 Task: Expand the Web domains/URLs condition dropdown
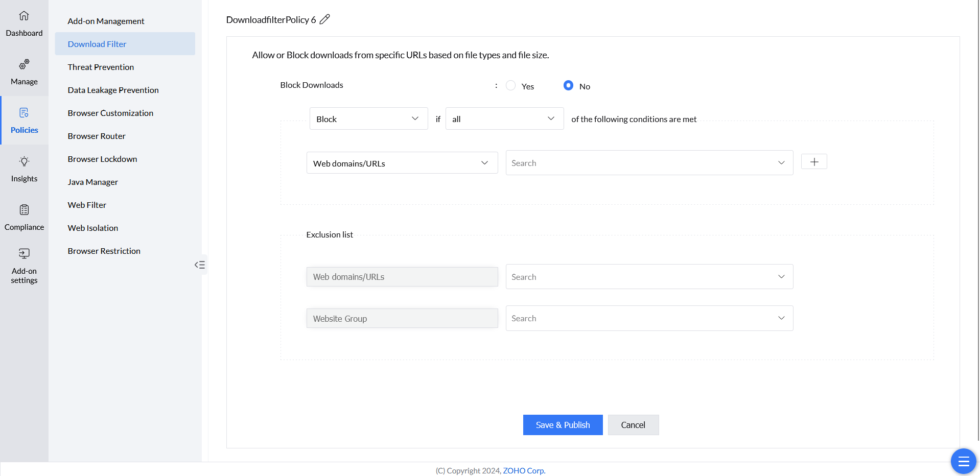402,163
